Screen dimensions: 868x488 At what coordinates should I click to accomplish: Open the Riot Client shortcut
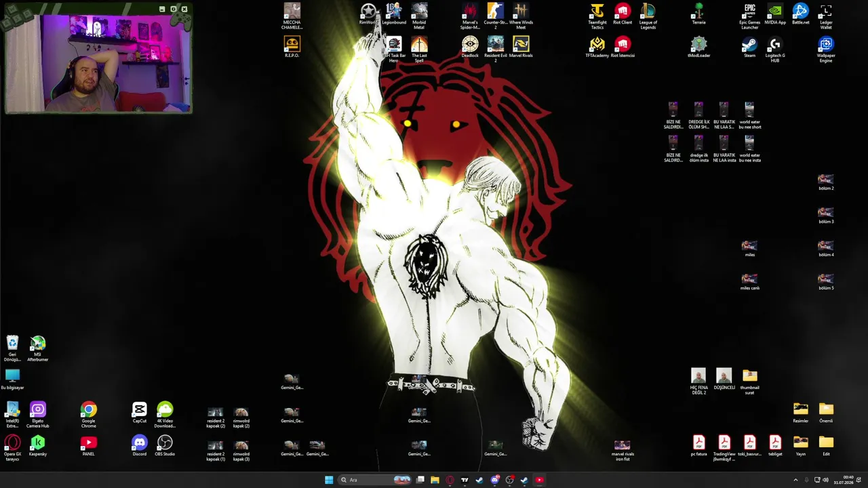623,14
